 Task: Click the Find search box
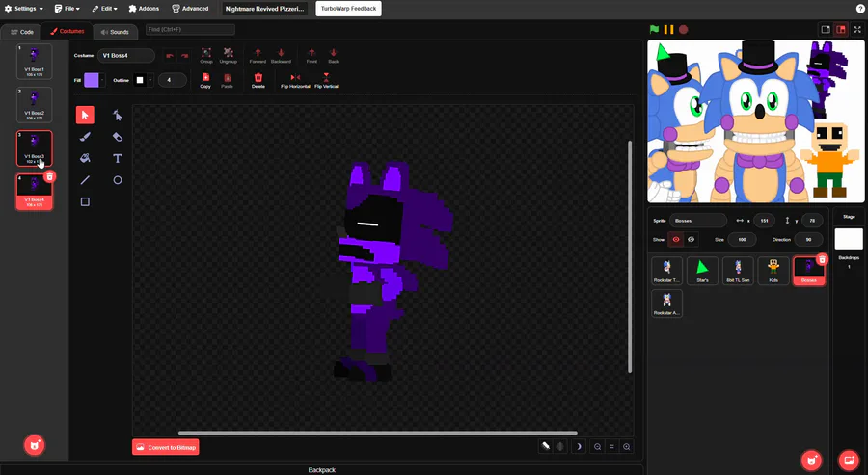[x=190, y=29]
